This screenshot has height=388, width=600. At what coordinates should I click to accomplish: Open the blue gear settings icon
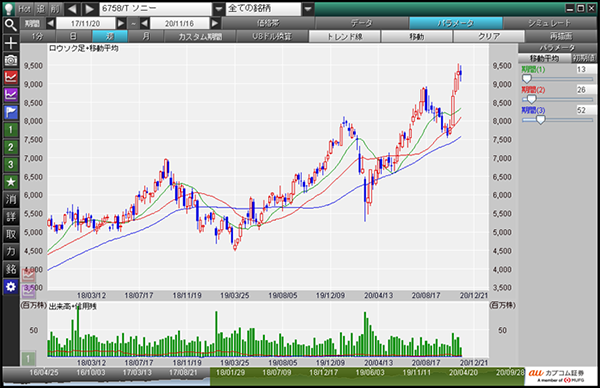click(11, 287)
